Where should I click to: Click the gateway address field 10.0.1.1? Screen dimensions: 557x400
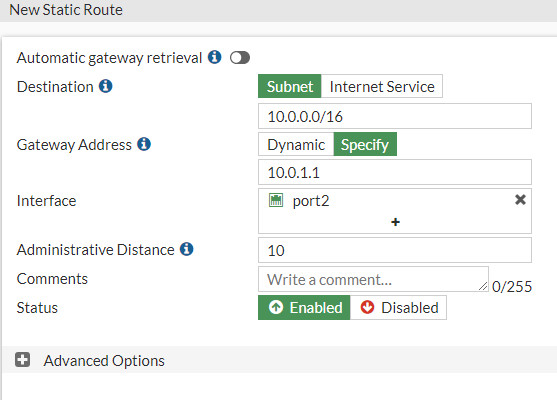click(395, 172)
